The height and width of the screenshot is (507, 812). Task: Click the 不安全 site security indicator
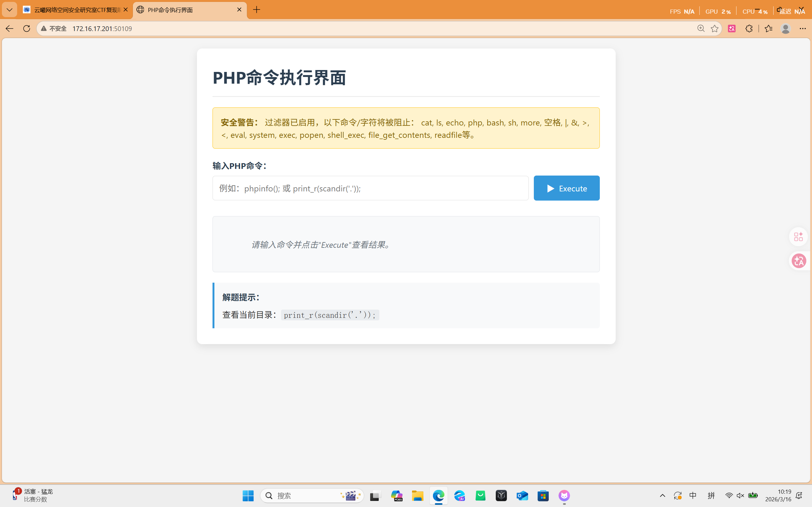tap(54, 29)
